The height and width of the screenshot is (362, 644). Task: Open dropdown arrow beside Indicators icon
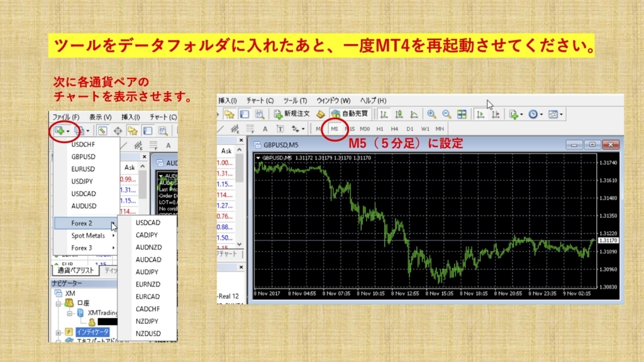[x=521, y=114]
